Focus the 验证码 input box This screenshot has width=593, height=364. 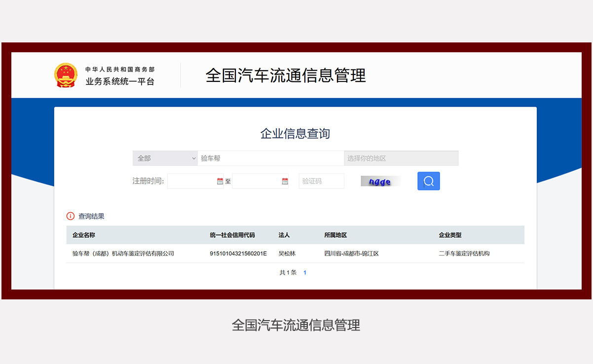(x=321, y=181)
